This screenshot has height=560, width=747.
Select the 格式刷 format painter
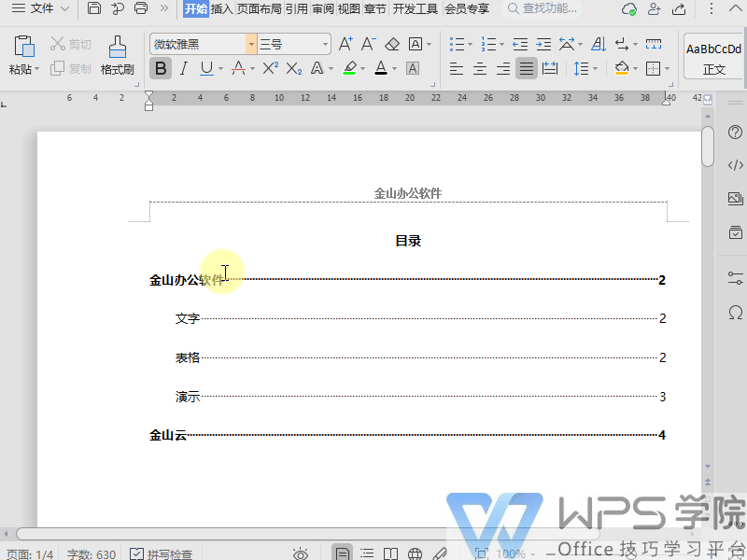pos(118,55)
